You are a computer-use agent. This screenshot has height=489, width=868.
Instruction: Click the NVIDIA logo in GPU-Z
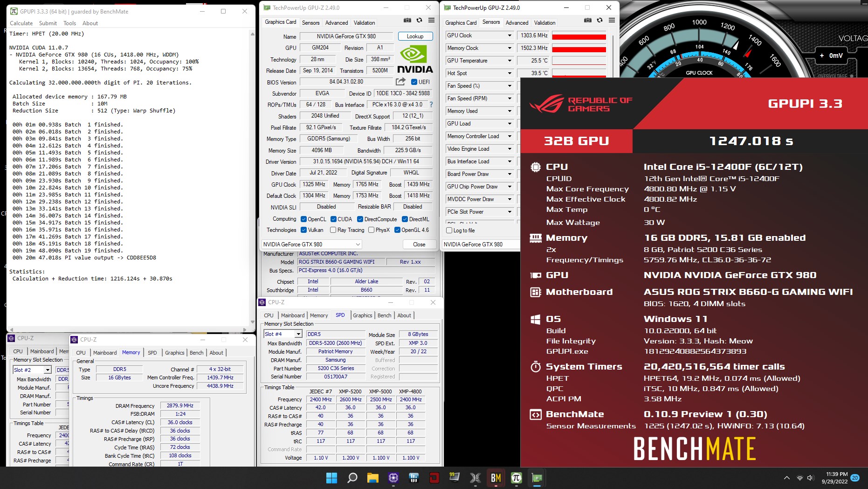click(415, 59)
